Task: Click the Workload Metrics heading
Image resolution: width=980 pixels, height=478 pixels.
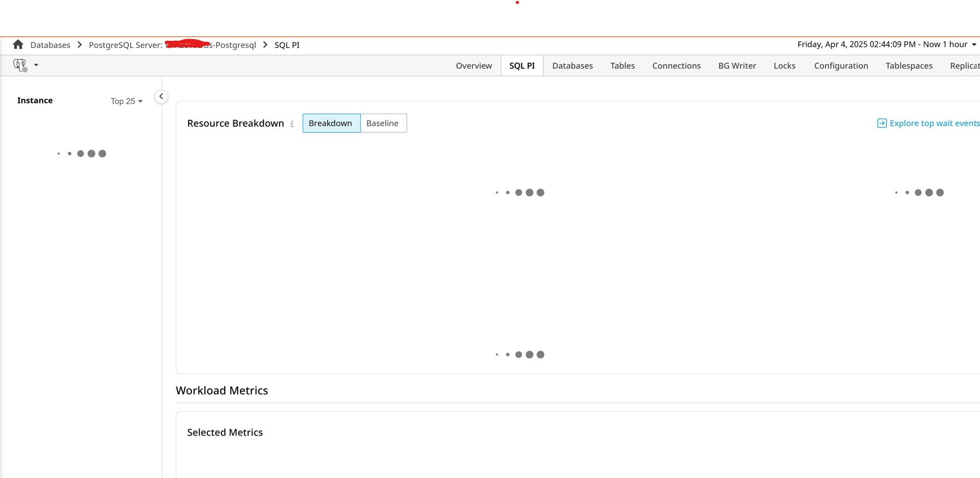Action: (x=221, y=390)
